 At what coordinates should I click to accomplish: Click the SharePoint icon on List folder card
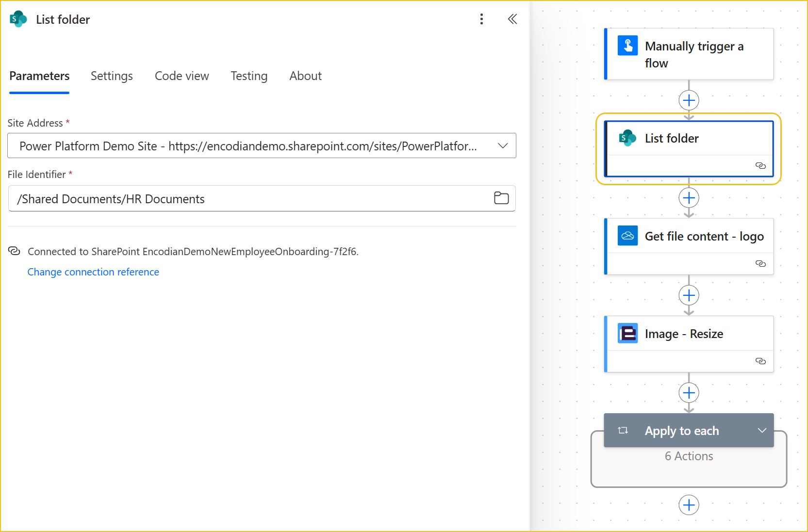tap(627, 138)
